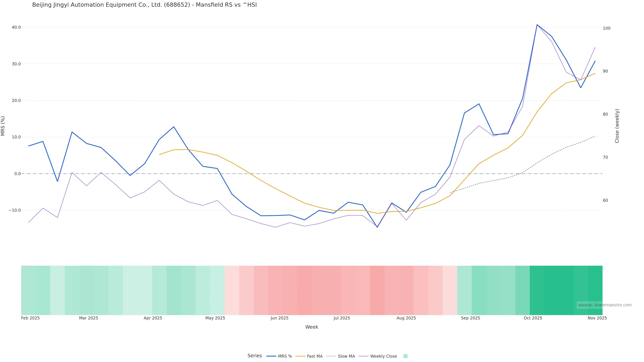Click the Jun 2025 x-axis label

click(279, 318)
